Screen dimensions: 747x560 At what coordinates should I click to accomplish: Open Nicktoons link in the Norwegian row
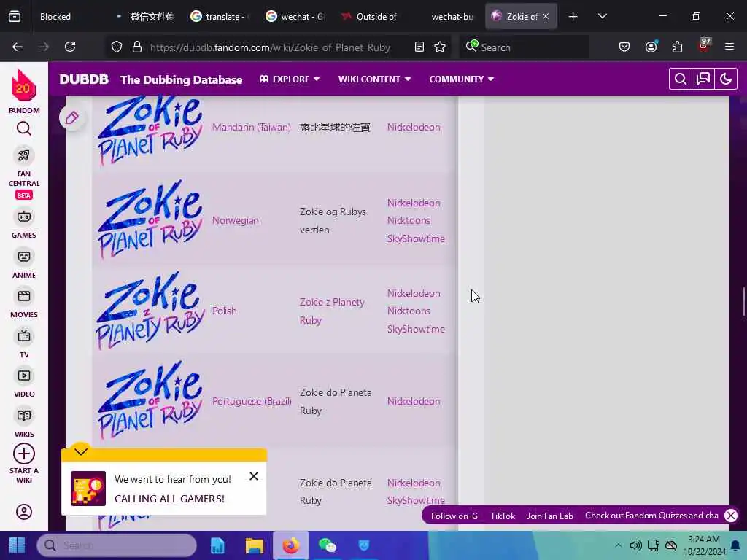pyautogui.click(x=409, y=220)
